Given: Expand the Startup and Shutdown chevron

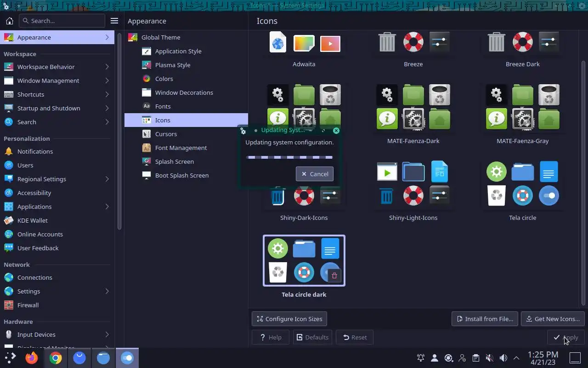Looking at the screenshot, I should click(107, 108).
